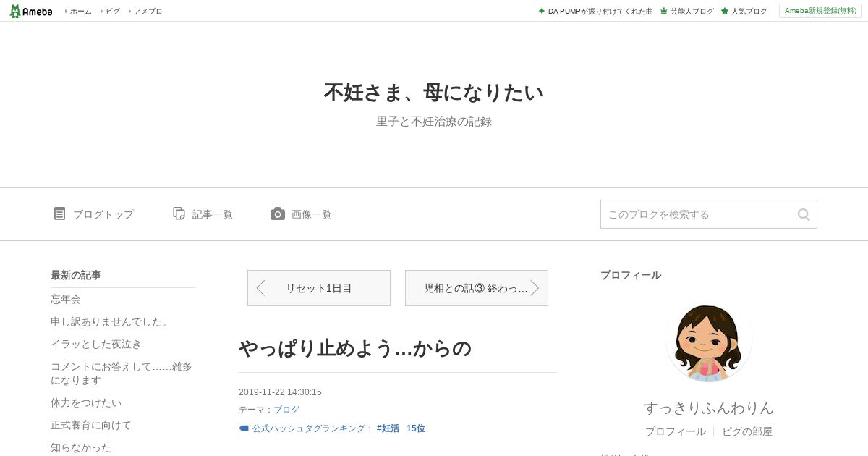Open ピグの部屋 link
Screen dimensions: 868x456
click(x=747, y=431)
